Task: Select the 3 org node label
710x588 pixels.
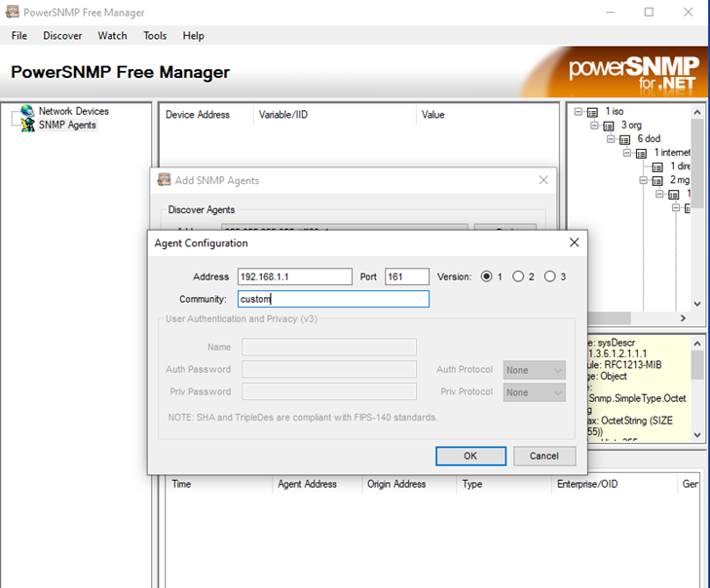Action: 631,125
